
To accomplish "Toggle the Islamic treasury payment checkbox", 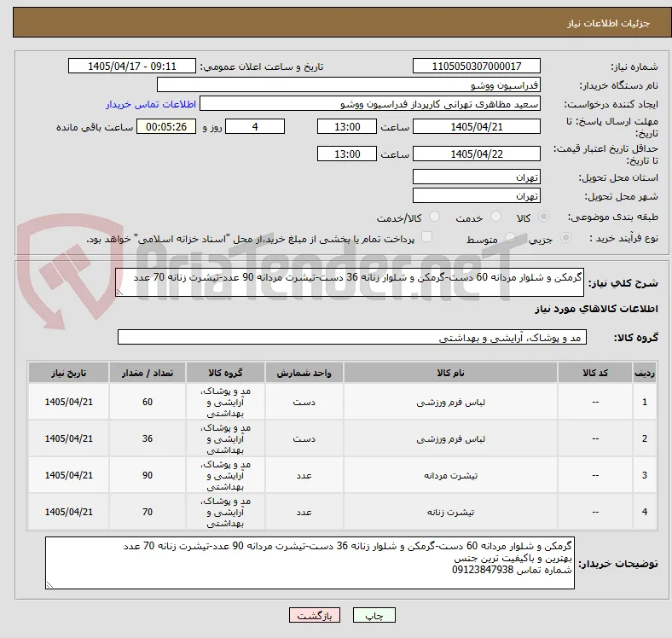I will (x=426, y=237).
